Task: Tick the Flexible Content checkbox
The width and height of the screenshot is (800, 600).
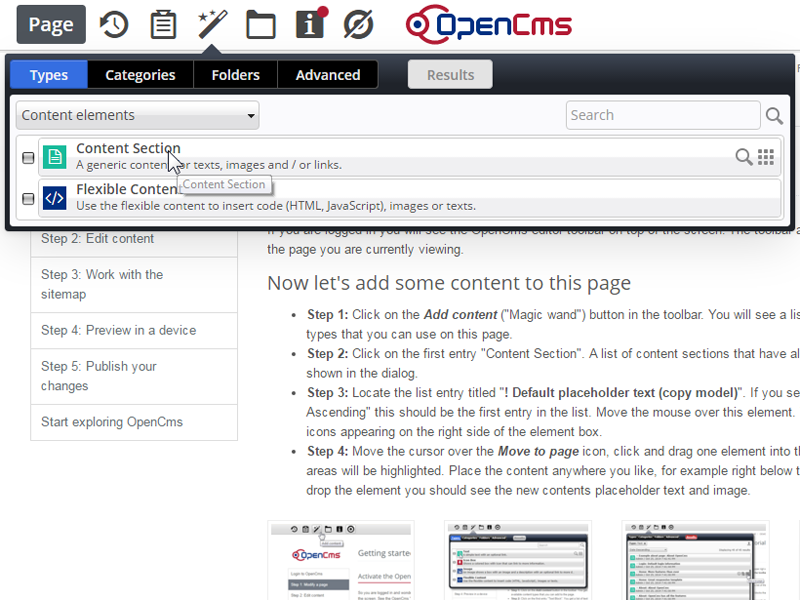Action: click(x=28, y=198)
